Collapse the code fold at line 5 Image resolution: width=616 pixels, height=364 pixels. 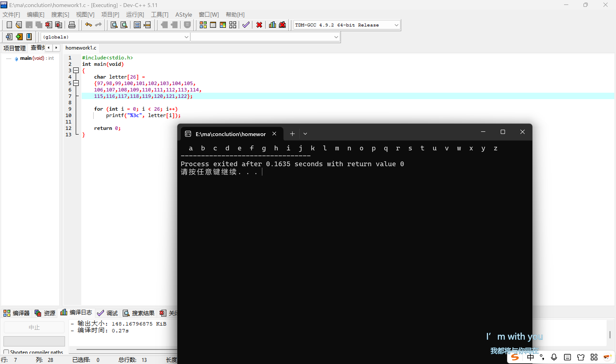coord(76,83)
